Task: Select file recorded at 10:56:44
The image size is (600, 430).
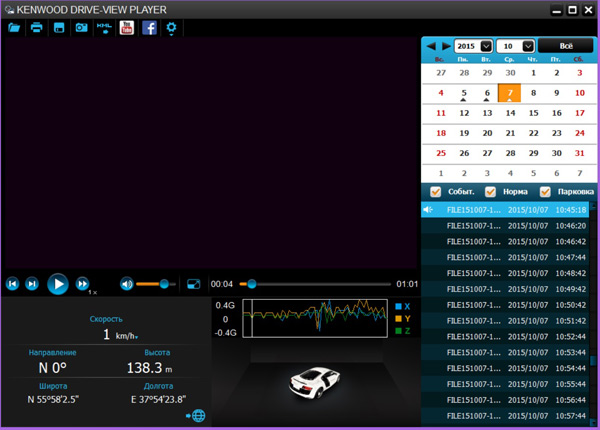Action: [505, 400]
